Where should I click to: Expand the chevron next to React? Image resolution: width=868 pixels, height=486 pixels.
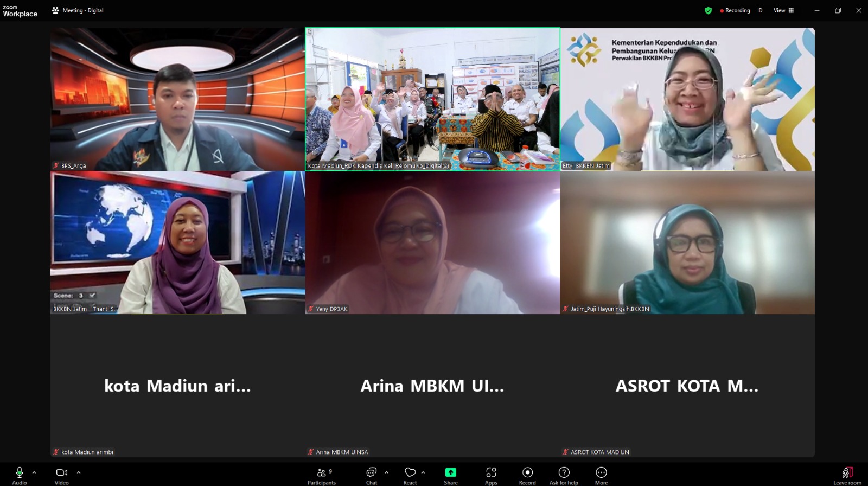[423, 472]
